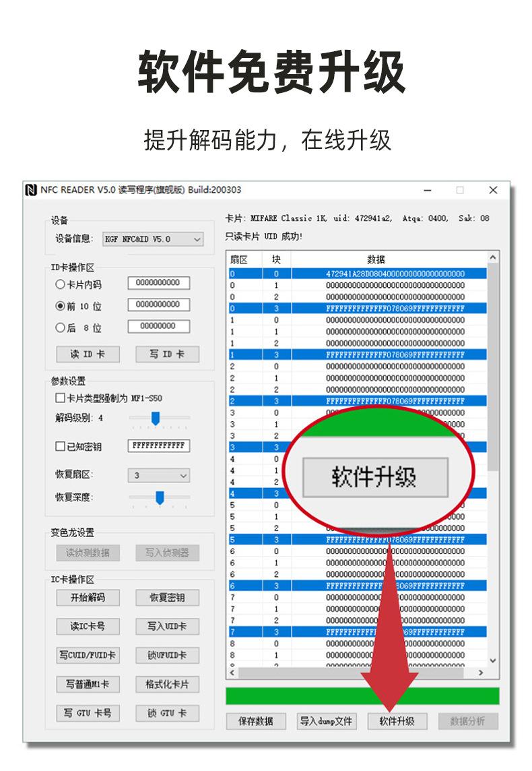Open the device info dropdown KGF NFC&ID V5.0
This screenshot has width=532, height=771.
coord(154,239)
